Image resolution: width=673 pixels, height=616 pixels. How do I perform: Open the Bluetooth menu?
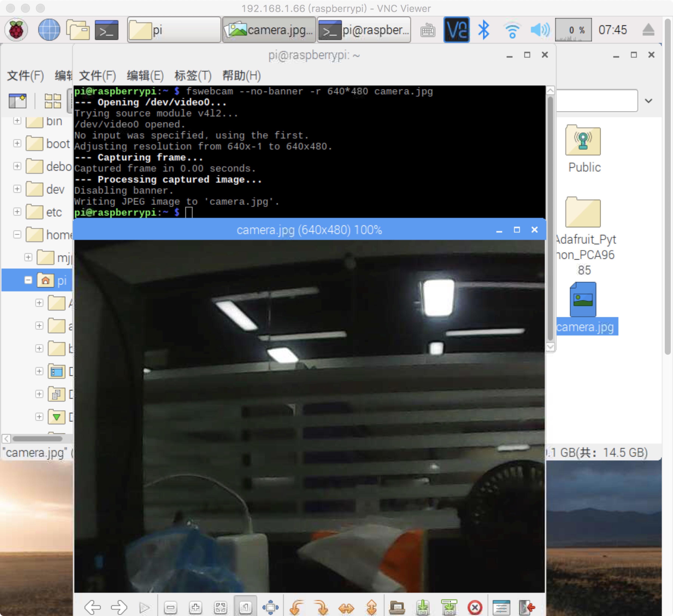click(484, 30)
